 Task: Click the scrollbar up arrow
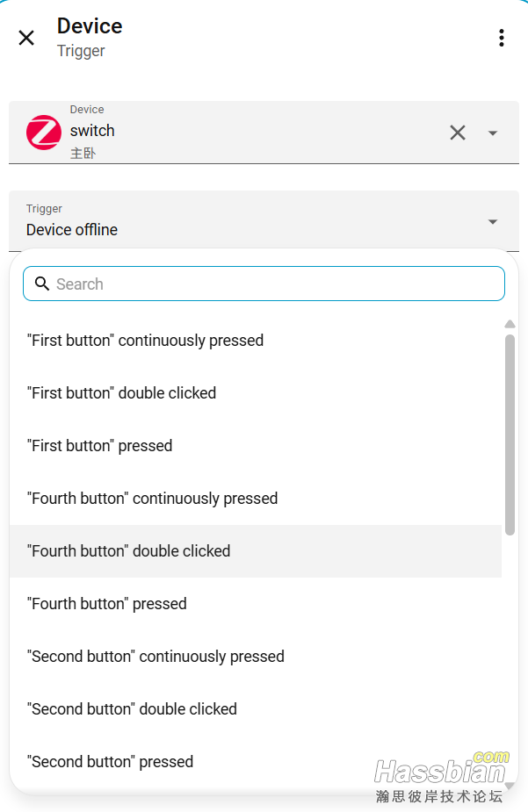(x=510, y=324)
